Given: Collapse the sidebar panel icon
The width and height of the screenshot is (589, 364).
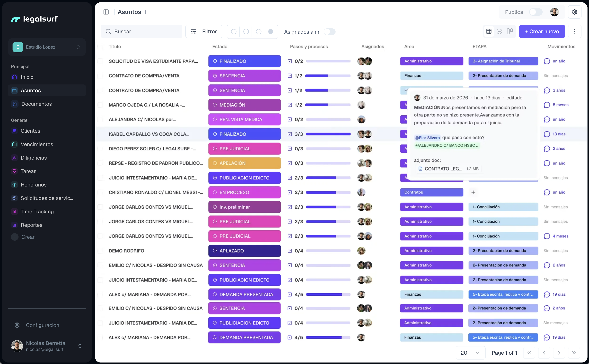Looking at the screenshot, I should (x=106, y=12).
